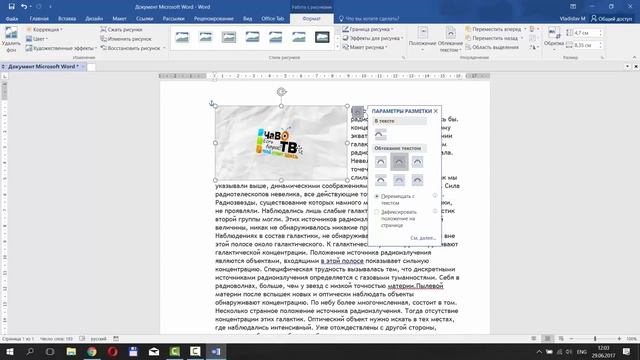Choose the Through text wrapping icon
Viewport: 640px width, 360px height.
[x=417, y=162]
